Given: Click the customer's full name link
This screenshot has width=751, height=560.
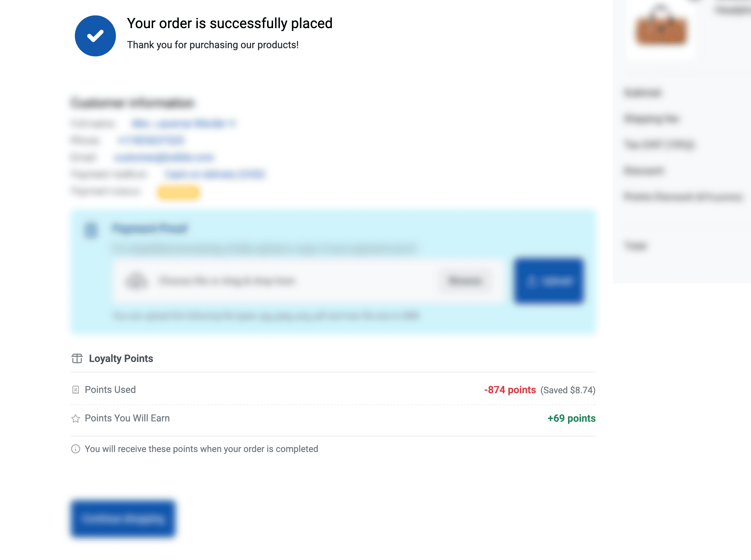Looking at the screenshot, I should (183, 123).
